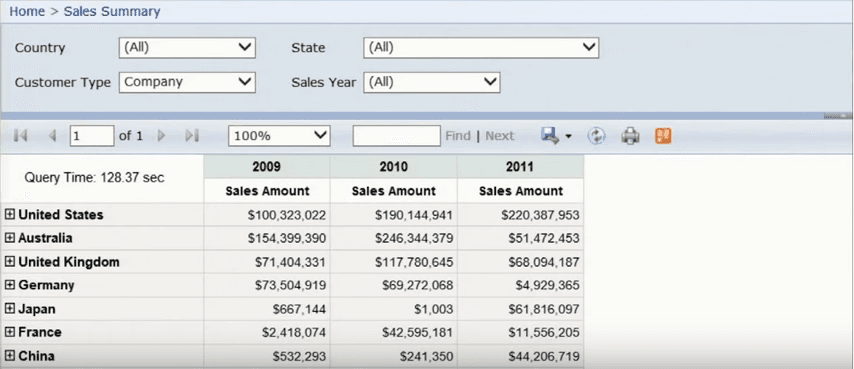Expand the China row
Image resolution: width=854 pixels, height=369 pixels.
pos(9,356)
